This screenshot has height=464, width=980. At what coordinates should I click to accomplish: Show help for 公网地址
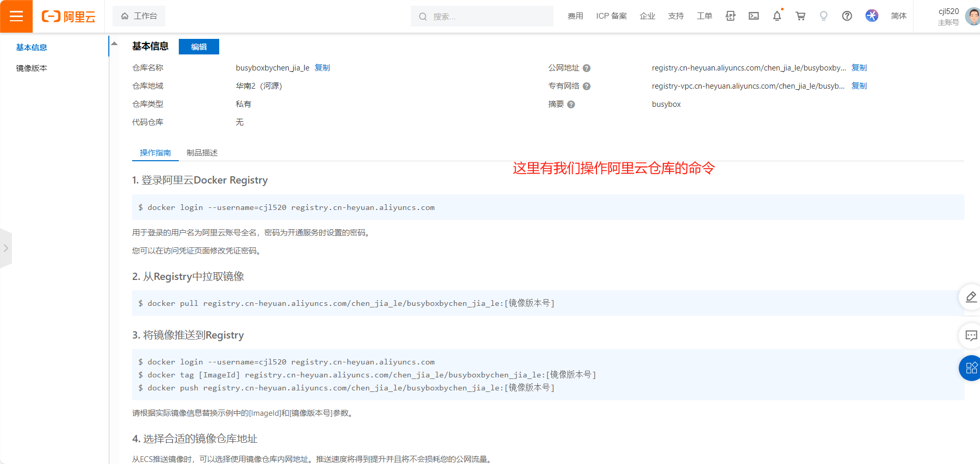coord(587,68)
